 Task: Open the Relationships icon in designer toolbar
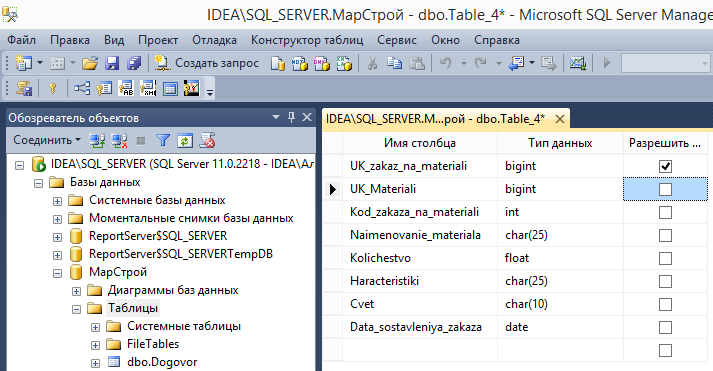pos(82,88)
